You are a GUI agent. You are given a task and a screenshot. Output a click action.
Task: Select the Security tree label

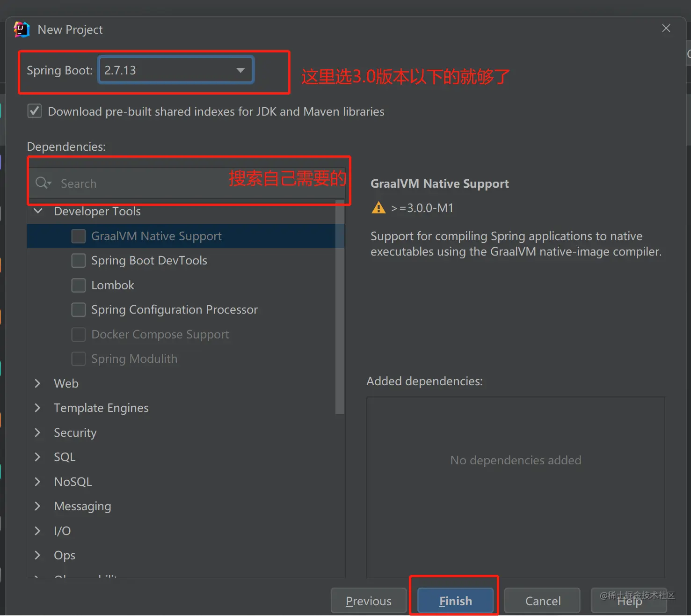coord(75,433)
